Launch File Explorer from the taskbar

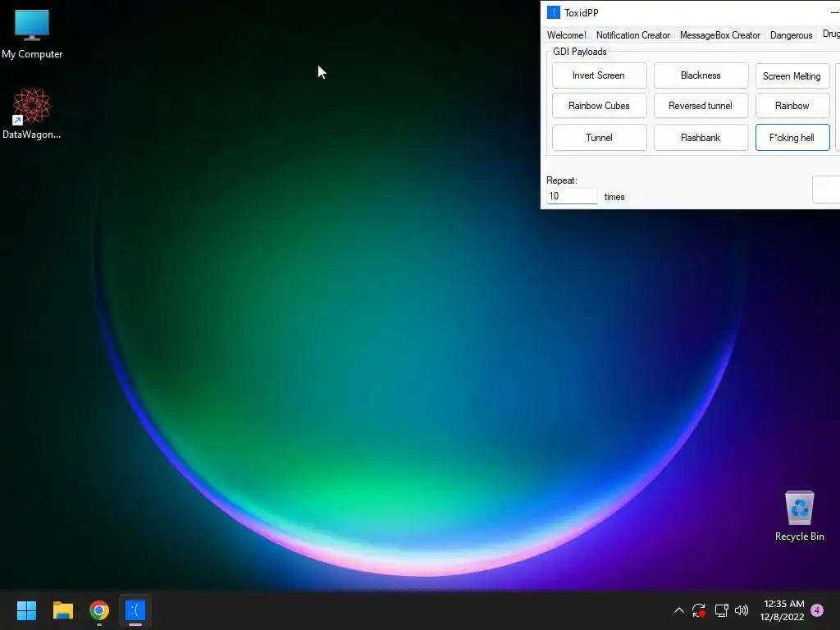coord(62,610)
